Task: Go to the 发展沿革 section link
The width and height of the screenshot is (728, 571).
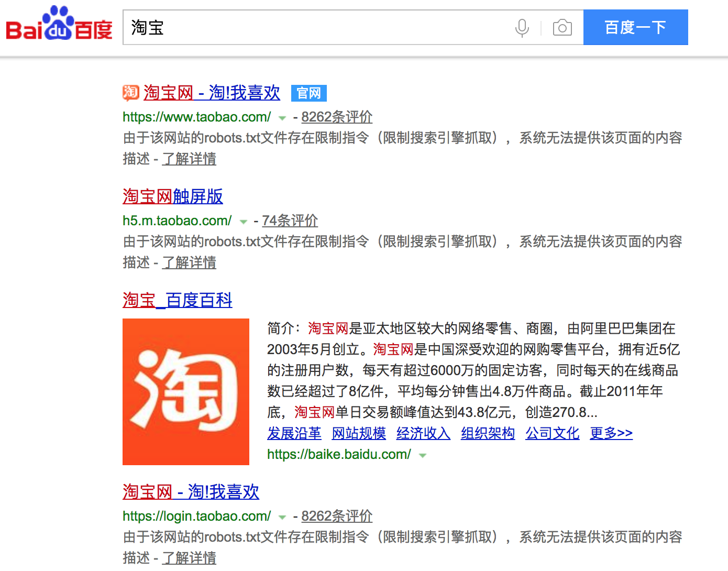Action: (x=294, y=433)
